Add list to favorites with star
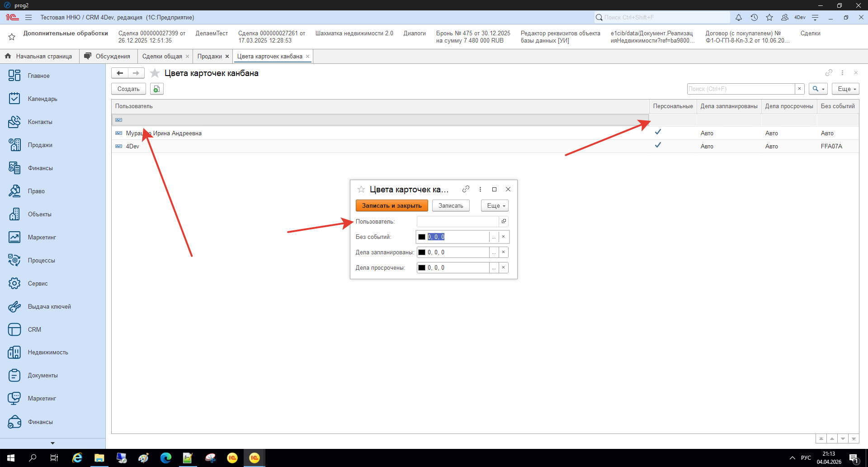 155,73
